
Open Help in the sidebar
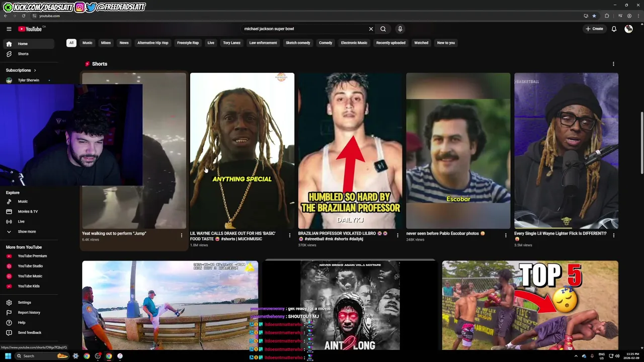click(x=29, y=322)
